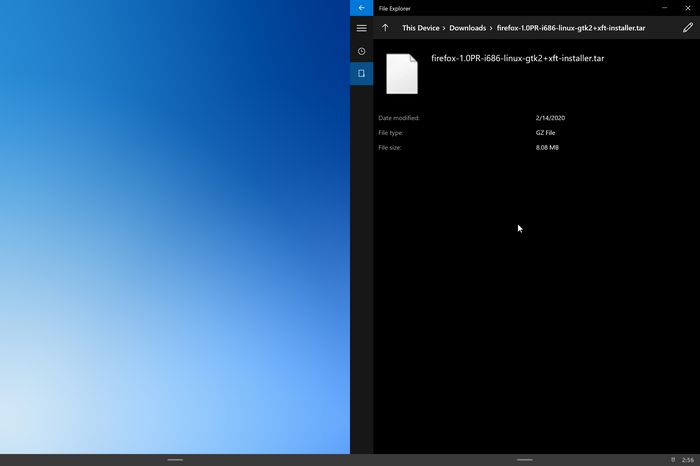Click the GZ File value
Viewport: 700px width, 466px height.
click(545, 133)
